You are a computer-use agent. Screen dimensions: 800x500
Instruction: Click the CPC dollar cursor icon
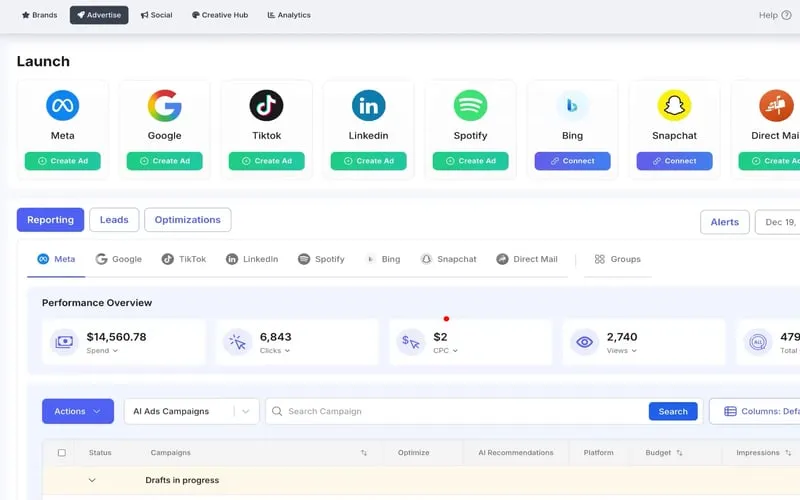click(x=411, y=342)
